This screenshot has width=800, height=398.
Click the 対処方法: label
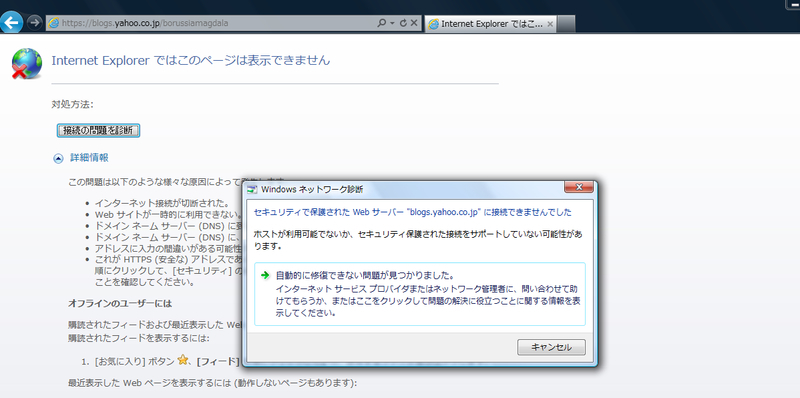pyautogui.click(x=72, y=105)
